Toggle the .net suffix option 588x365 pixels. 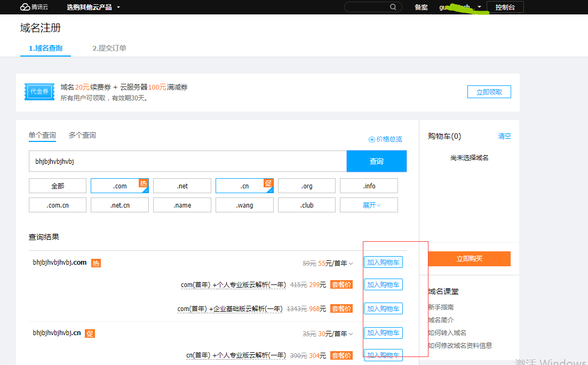[x=182, y=186]
